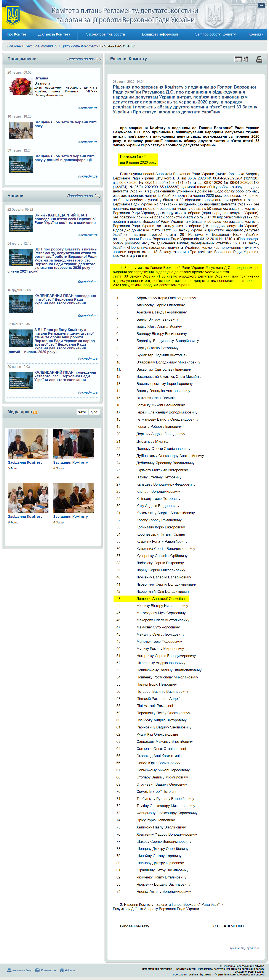Screen dimensions: 269x980
Task: Open Адреса footer link
Action: (70, 970)
